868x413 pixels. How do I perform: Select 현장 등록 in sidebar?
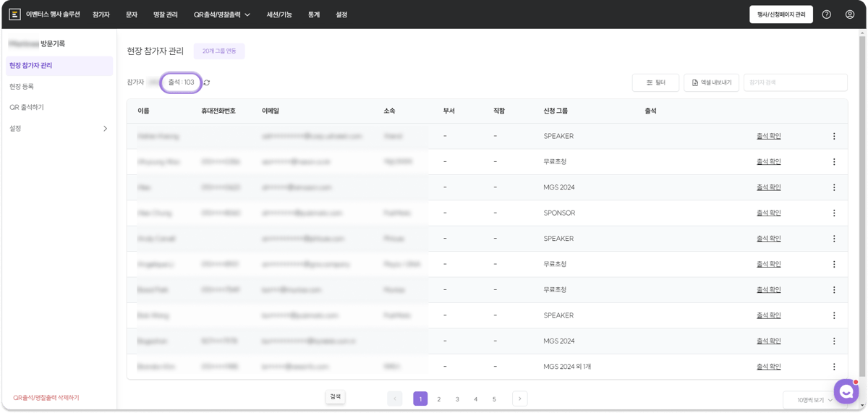(x=22, y=87)
